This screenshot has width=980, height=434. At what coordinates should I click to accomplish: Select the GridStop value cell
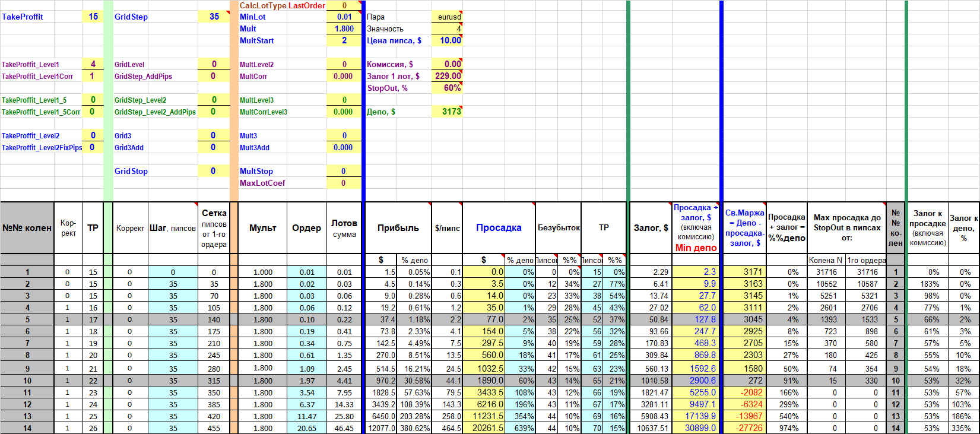tap(214, 171)
